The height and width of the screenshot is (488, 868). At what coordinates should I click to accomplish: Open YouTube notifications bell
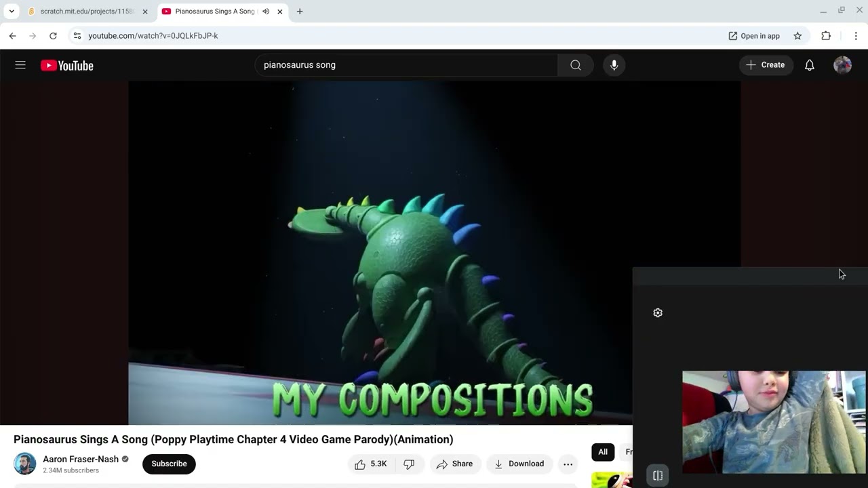pyautogui.click(x=810, y=65)
